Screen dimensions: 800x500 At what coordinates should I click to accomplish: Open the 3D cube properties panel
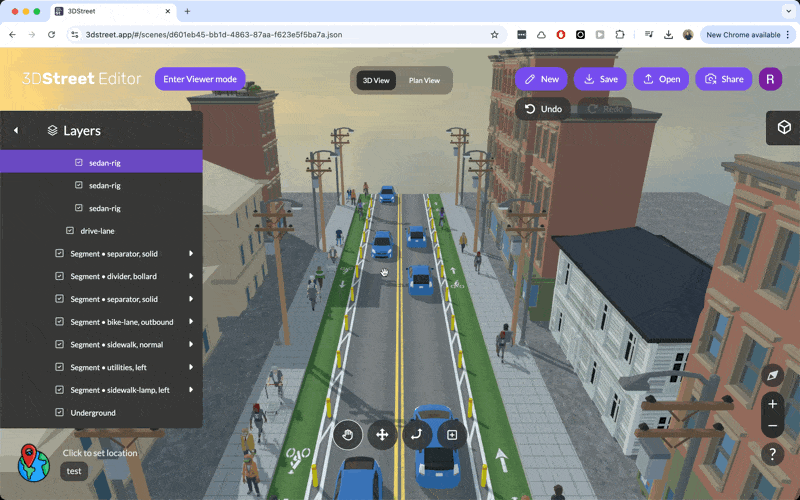784,127
